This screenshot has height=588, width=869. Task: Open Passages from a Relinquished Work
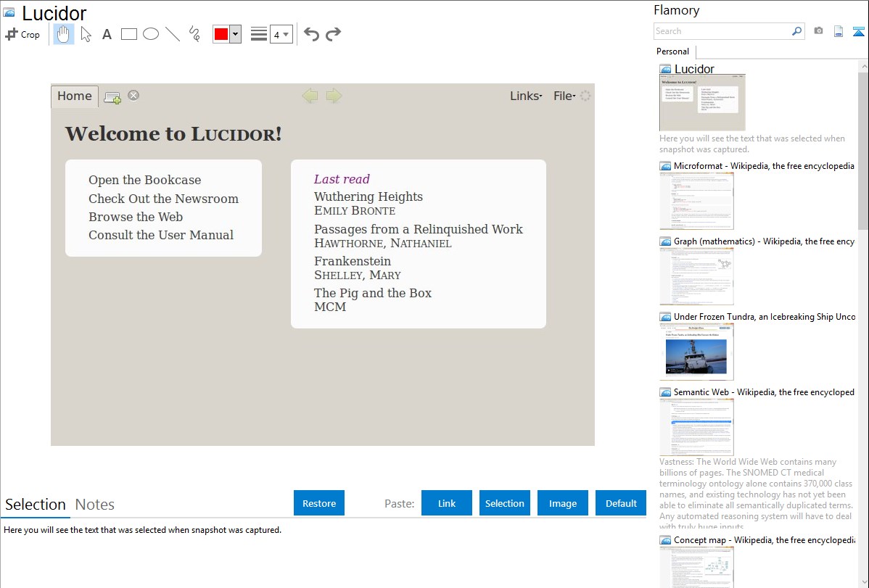(x=419, y=229)
